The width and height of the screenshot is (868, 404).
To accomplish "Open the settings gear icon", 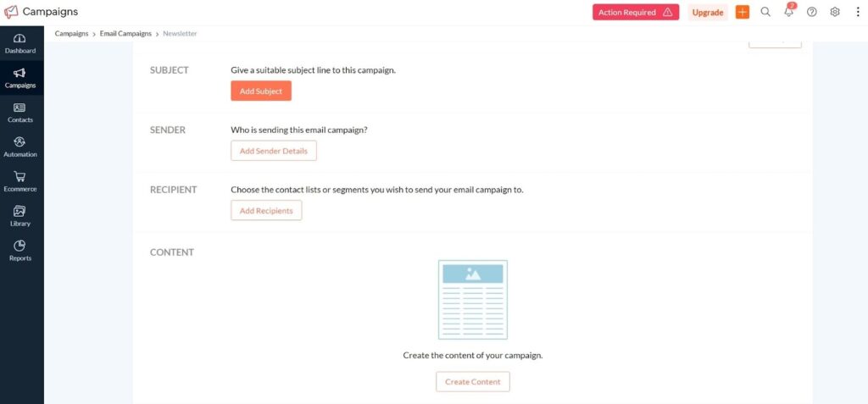I will (x=835, y=12).
